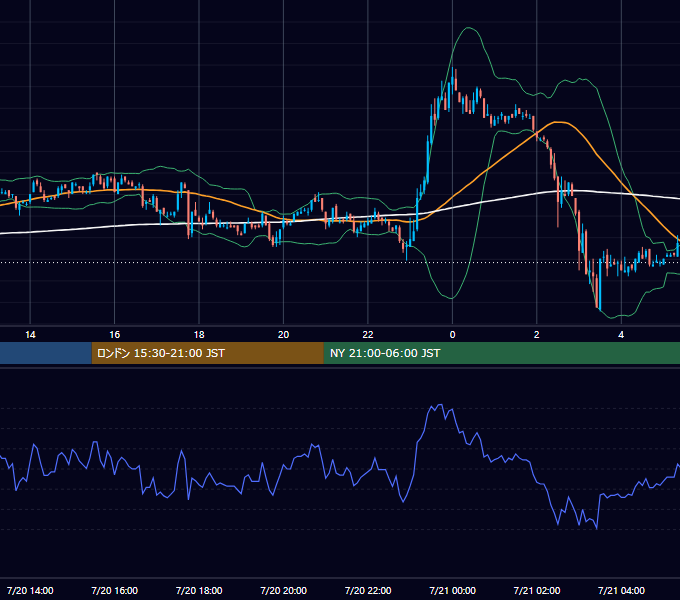Click the hour label 14 on the axis
This screenshot has height=600, width=680.
point(30,335)
